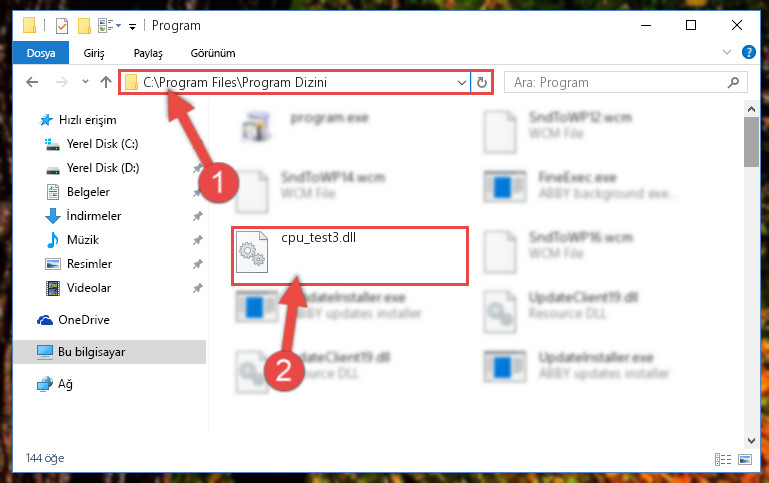Open the Customize Quick Access Toolbar dropdown
This screenshot has height=483, width=769.
pyautogui.click(x=132, y=26)
